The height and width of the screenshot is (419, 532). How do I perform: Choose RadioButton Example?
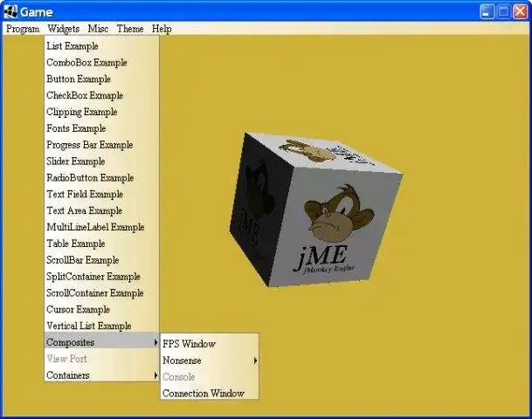coord(101,178)
